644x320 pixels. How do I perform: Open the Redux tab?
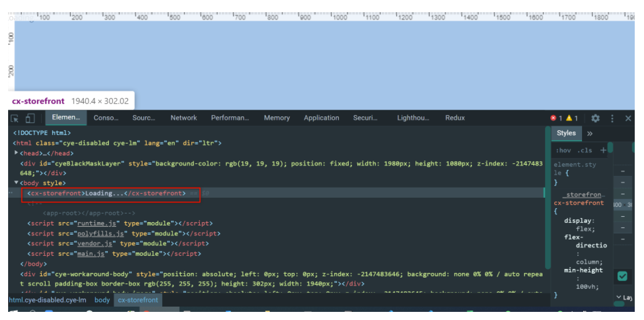[455, 118]
